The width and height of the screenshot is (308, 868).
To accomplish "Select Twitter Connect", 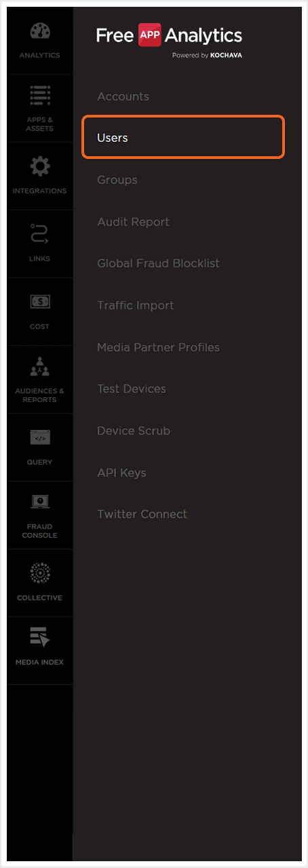I will pos(142,514).
